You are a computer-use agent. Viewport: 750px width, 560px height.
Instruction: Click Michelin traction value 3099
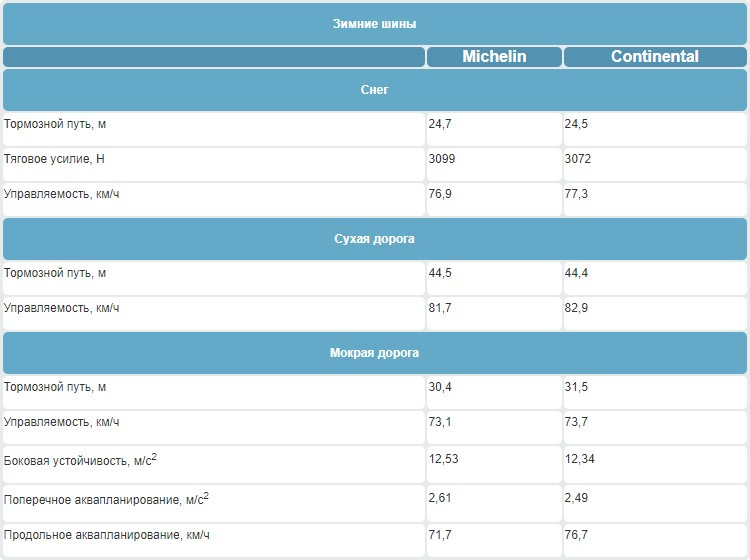tap(442, 159)
